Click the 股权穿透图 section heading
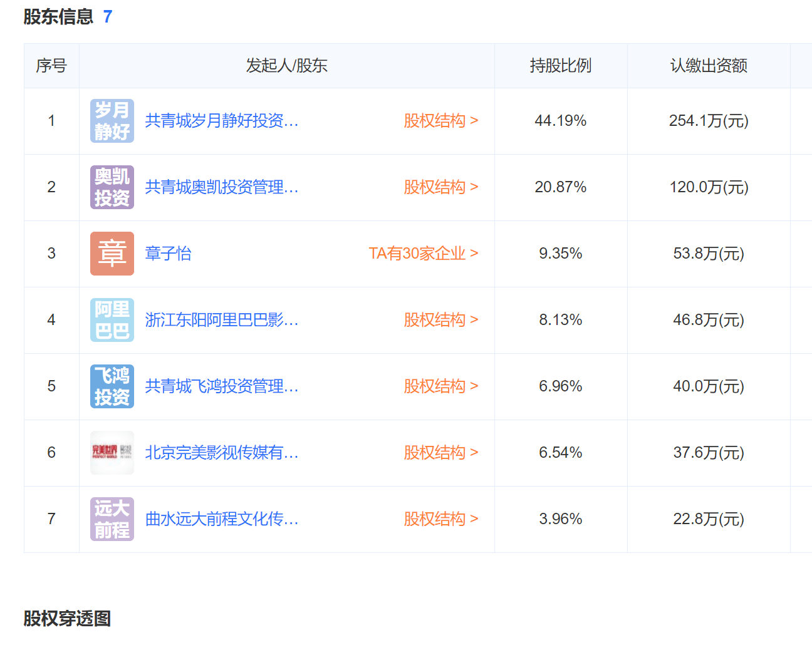This screenshot has height=645, width=812. [67, 619]
